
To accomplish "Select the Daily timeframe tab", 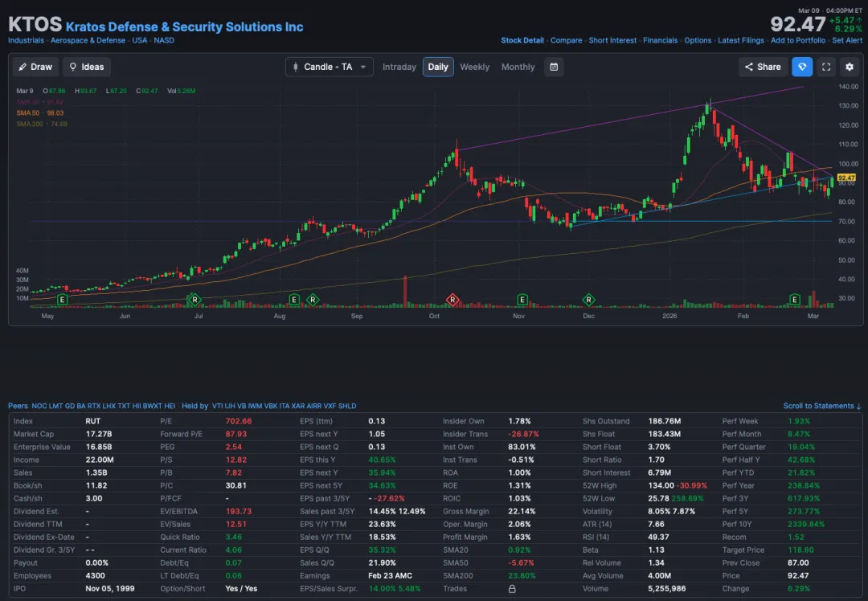I will [x=438, y=67].
